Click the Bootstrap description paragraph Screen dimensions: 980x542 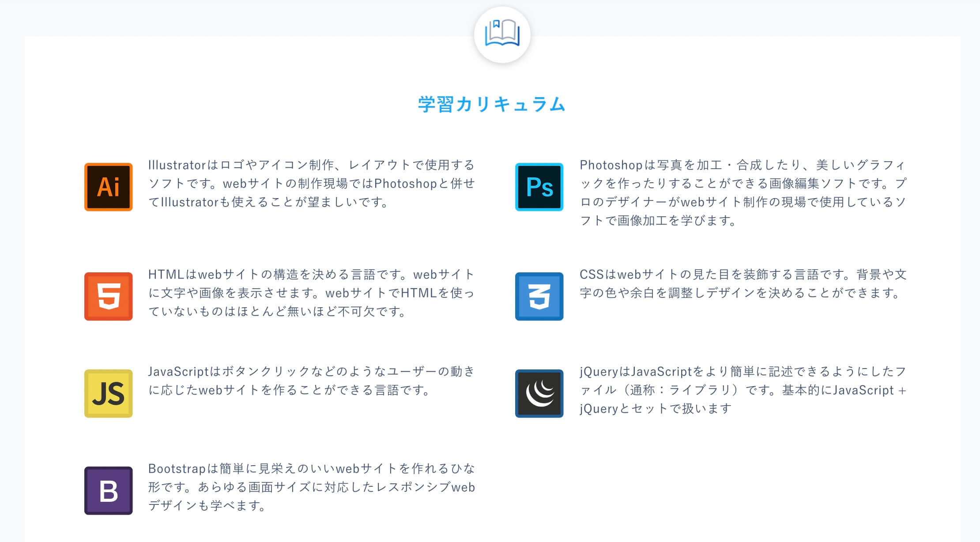point(312,487)
